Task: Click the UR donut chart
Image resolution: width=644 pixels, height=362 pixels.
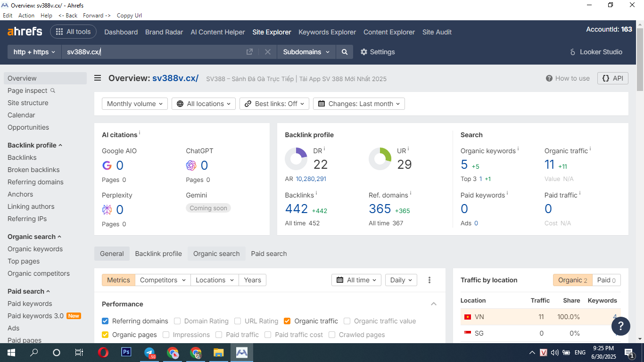Action: pyautogui.click(x=380, y=159)
